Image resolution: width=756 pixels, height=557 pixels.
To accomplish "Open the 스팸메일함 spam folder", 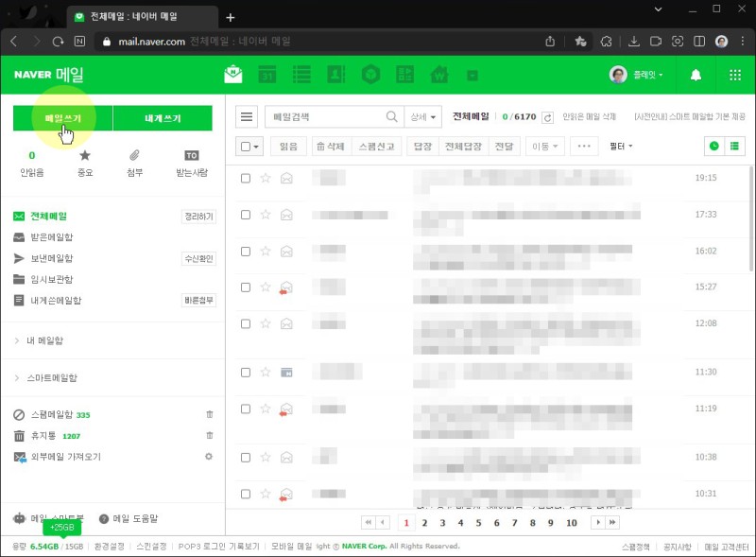I will [52, 414].
